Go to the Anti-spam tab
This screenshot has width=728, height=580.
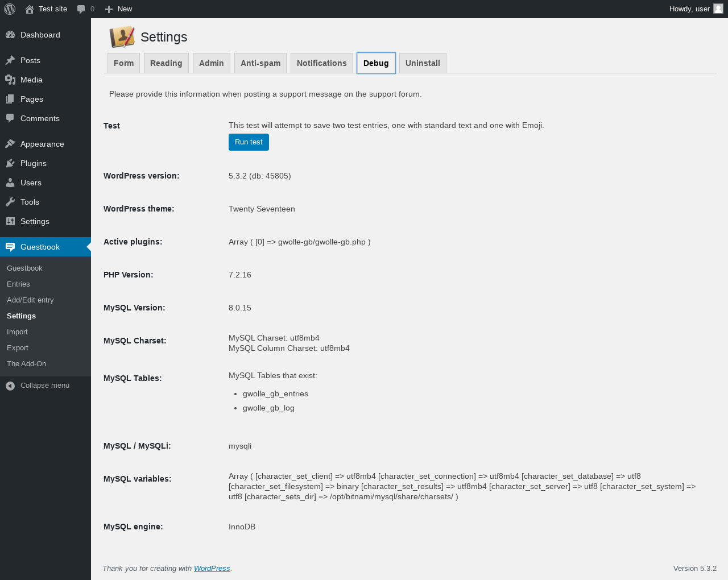click(x=260, y=63)
